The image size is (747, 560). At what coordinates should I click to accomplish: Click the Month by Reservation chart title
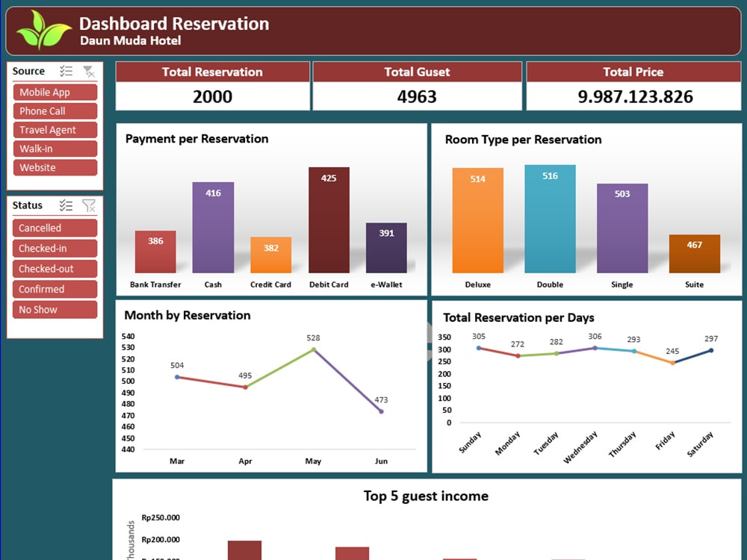pos(187,315)
